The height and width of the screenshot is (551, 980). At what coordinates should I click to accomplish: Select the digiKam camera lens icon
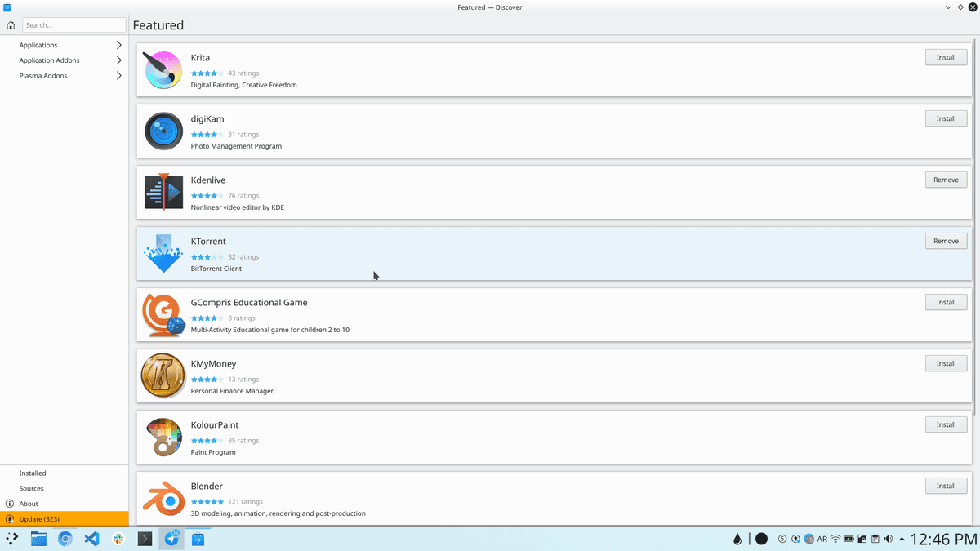163,131
